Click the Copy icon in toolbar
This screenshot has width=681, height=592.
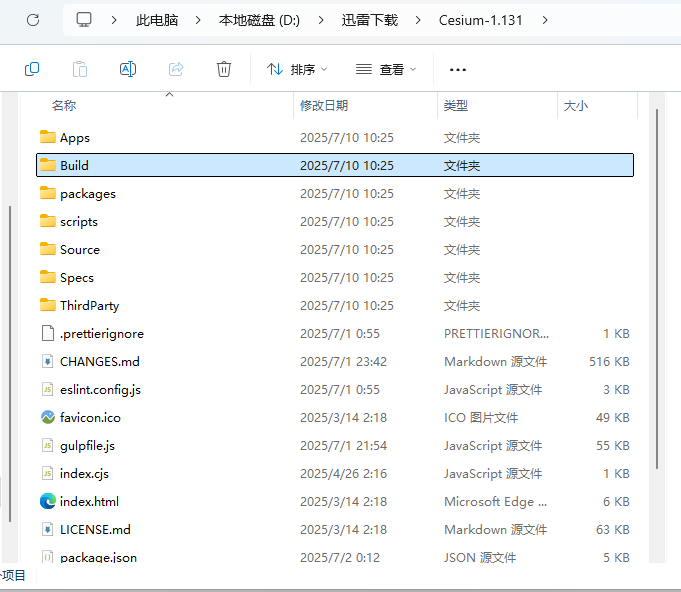(x=32, y=69)
